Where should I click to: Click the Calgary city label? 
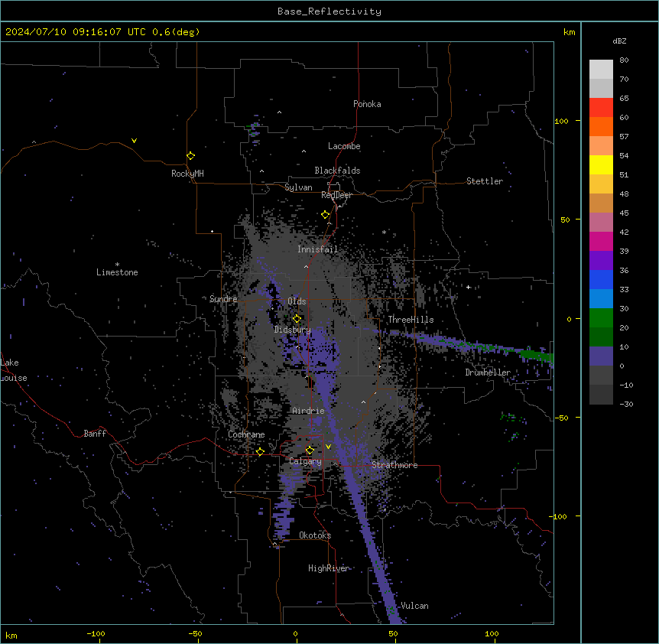[305, 461]
